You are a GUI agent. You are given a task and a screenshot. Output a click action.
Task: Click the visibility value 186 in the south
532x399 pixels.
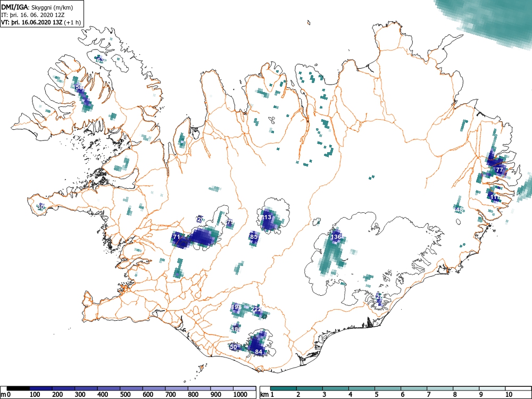pos(236,329)
